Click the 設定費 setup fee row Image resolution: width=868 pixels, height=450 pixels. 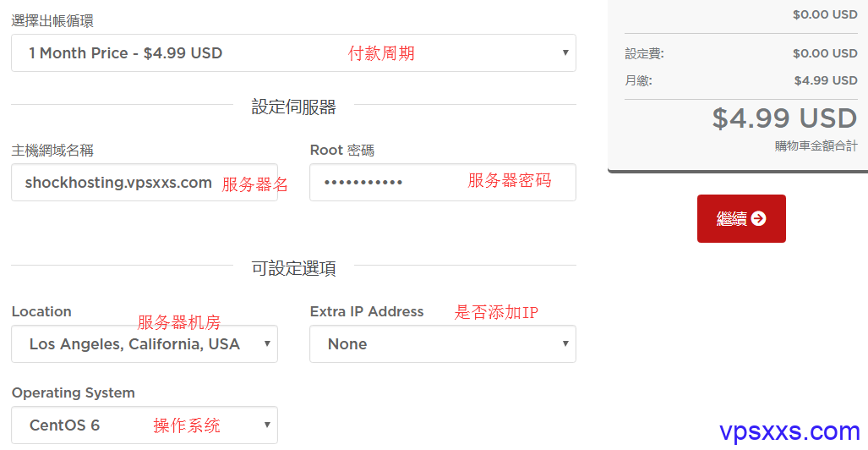(741, 54)
